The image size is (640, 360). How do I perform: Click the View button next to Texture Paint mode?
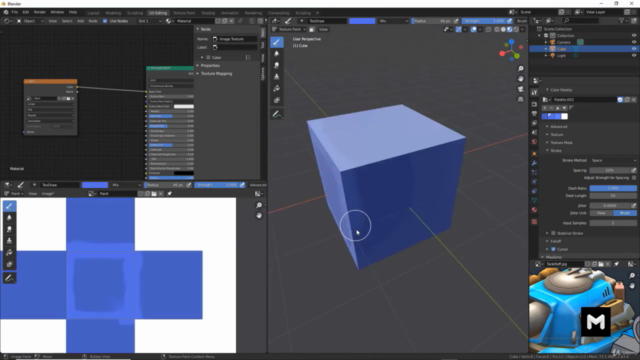click(x=323, y=29)
